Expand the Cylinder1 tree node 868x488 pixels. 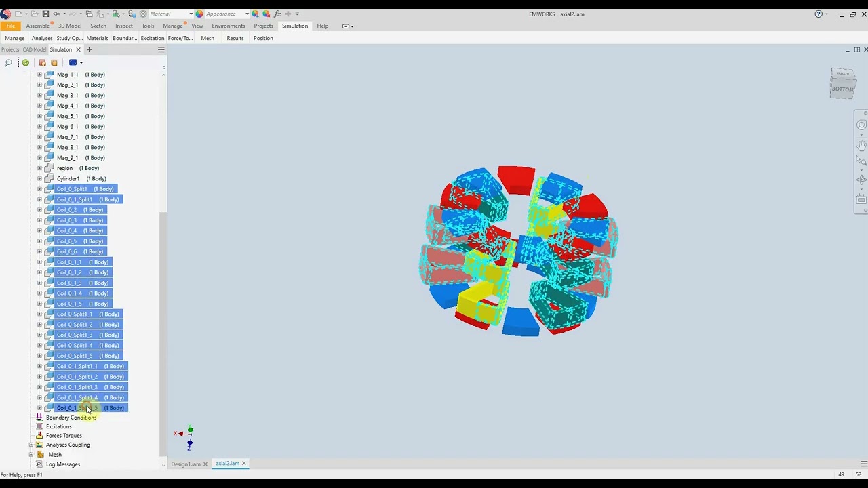pyautogui.click(x=39, y=179)
